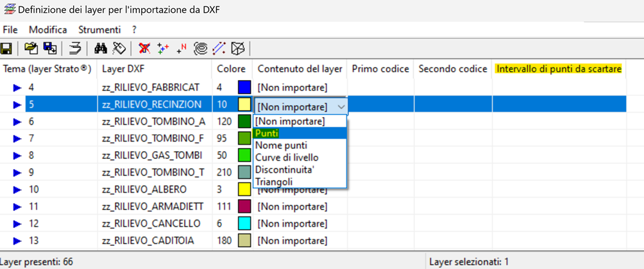Click the point name +N icon
The image size is (644, 269).
[182, 49]
